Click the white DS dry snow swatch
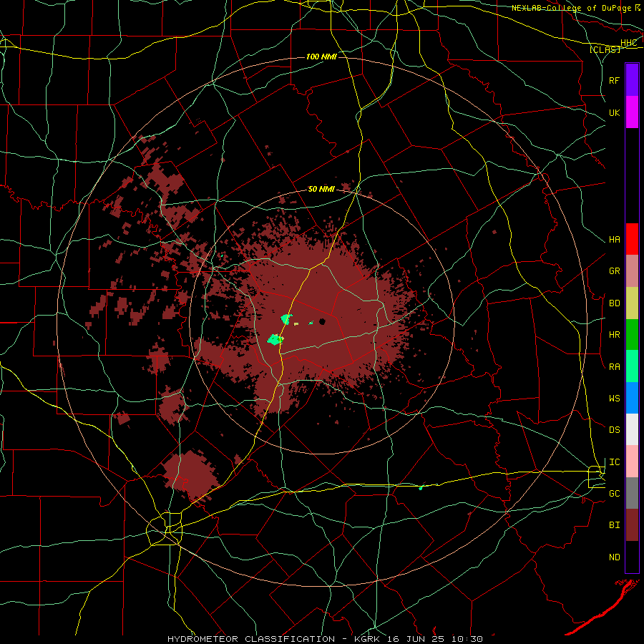Viewport: 644px width, 644px height. coord(632,429)
